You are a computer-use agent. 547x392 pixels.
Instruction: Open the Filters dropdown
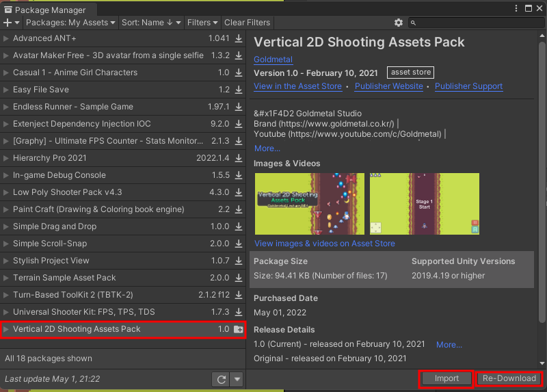pyautogui.click(x=202, y=23)
